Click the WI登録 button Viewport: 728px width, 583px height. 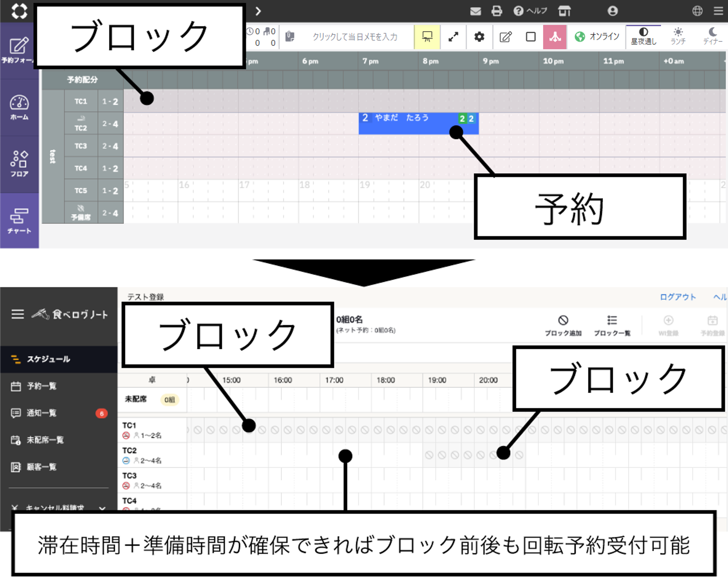(x=668, y=326)
